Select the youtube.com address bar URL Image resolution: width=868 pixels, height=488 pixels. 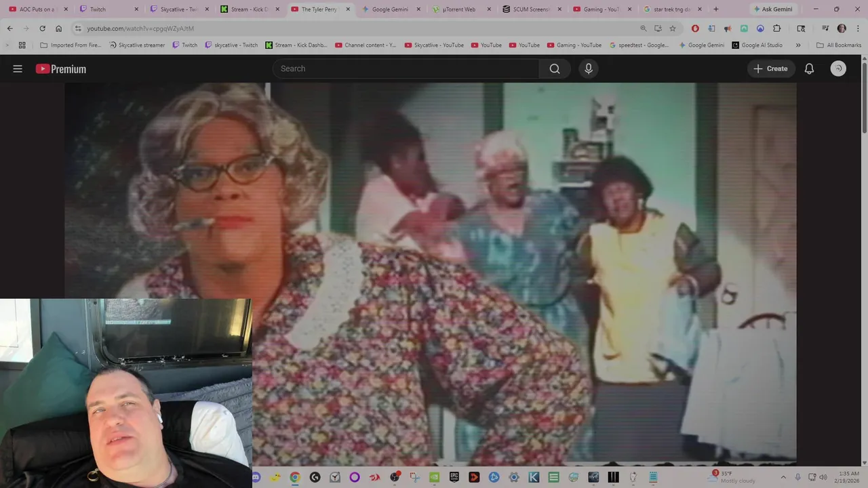(140, 28)
